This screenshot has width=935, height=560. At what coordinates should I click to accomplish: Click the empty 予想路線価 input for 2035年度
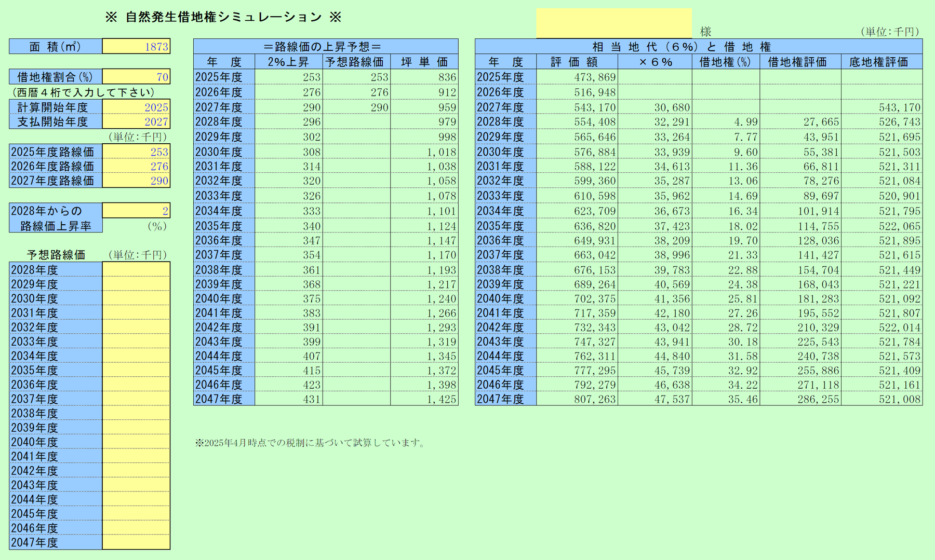pos(136,370)
